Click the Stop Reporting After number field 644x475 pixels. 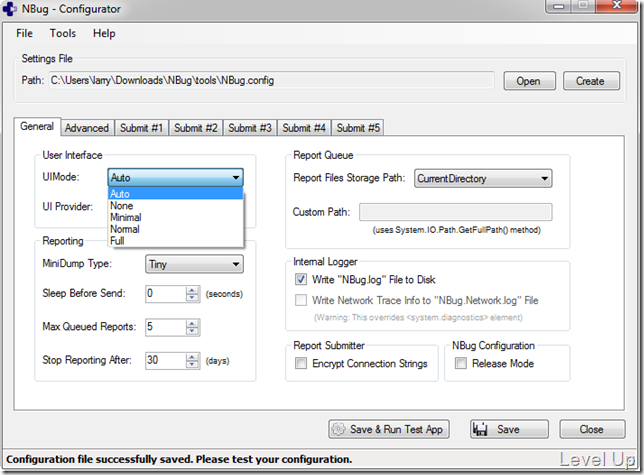click(x=166, y=361)
